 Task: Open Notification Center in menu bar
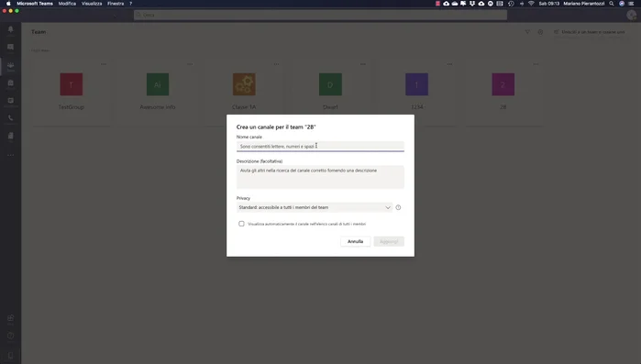pos(631,4)
